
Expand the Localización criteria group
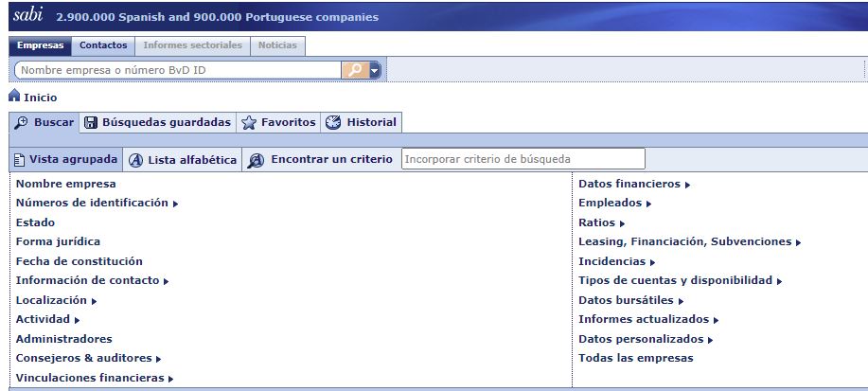57,300
